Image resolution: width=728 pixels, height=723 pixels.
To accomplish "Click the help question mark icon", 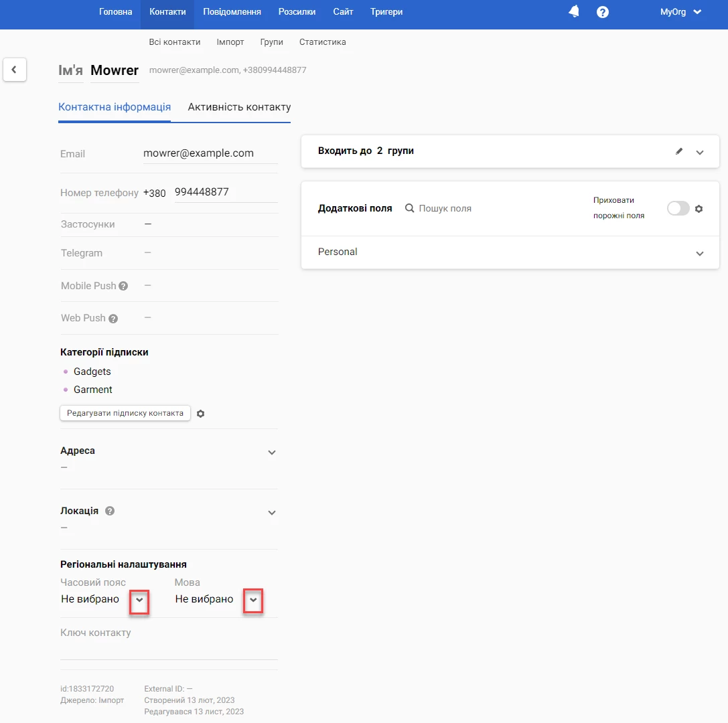I will 603,12.
